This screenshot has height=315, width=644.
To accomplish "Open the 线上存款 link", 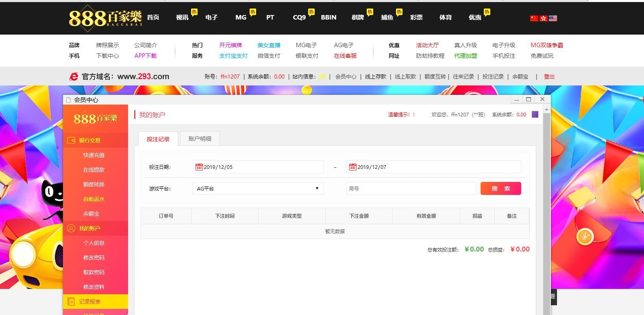I will tap(376, 77).
